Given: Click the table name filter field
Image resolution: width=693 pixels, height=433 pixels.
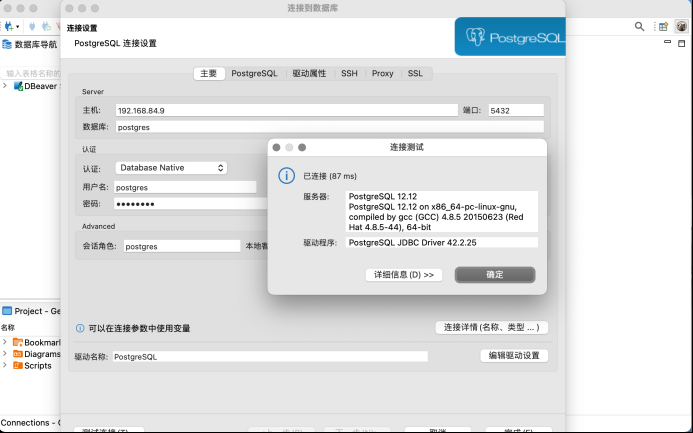Looking at the screenshot, I should point(31,73).
